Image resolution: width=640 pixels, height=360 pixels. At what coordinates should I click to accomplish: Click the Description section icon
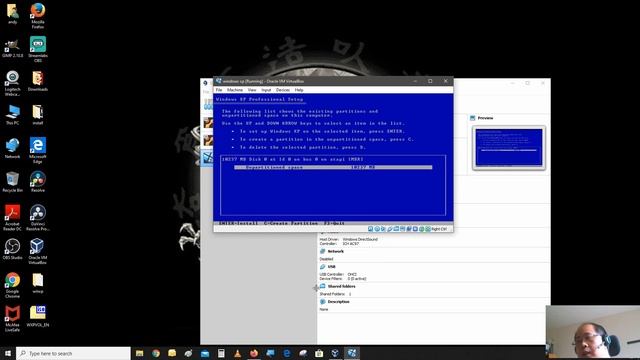[x=322, y=302]
